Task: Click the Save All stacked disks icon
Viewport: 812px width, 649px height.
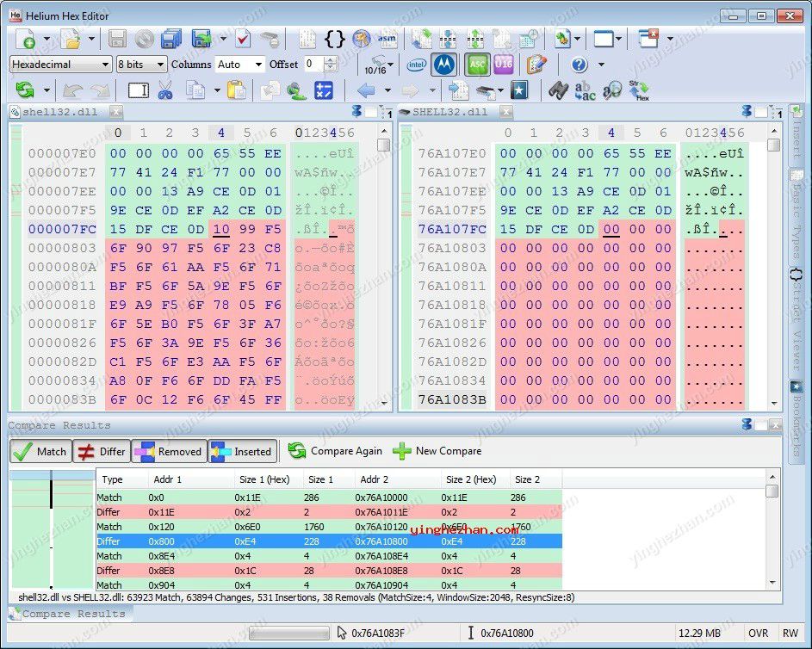Action: pos(170,39)
